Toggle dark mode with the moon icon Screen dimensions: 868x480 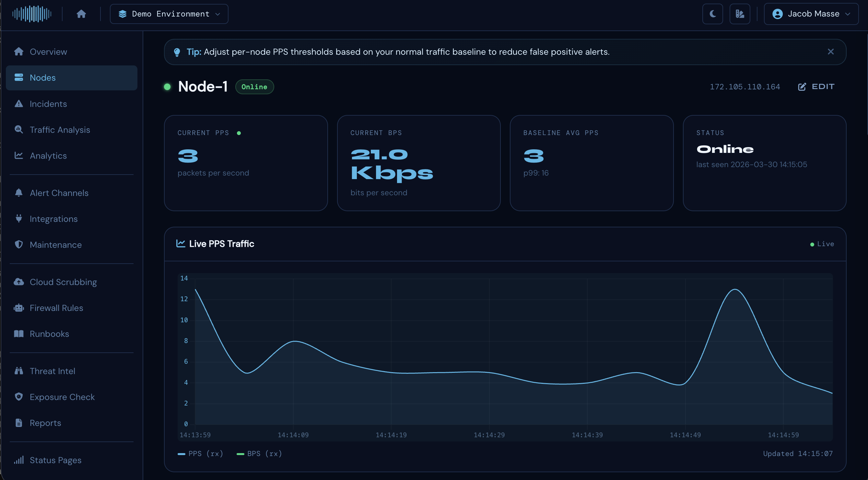point(713,14)
